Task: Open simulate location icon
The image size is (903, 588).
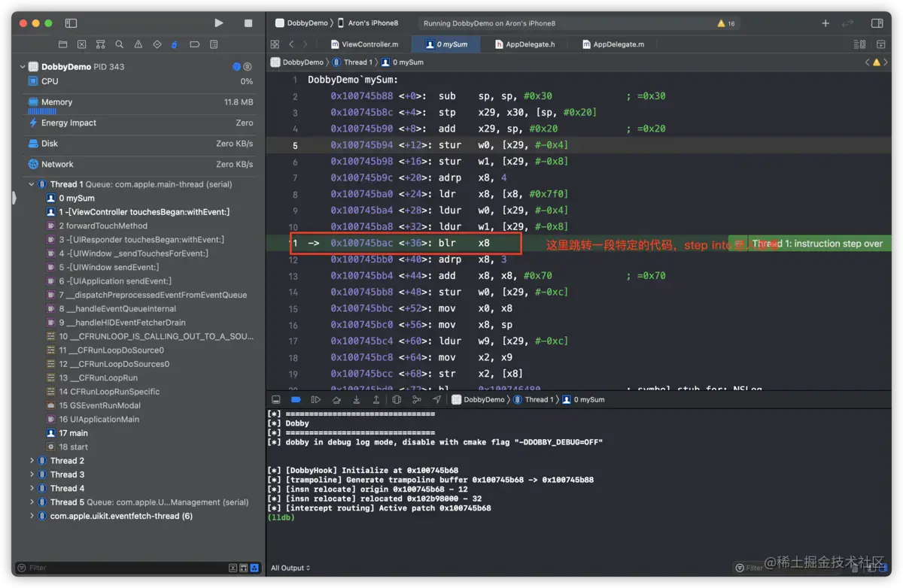Action: click(436, 400)
